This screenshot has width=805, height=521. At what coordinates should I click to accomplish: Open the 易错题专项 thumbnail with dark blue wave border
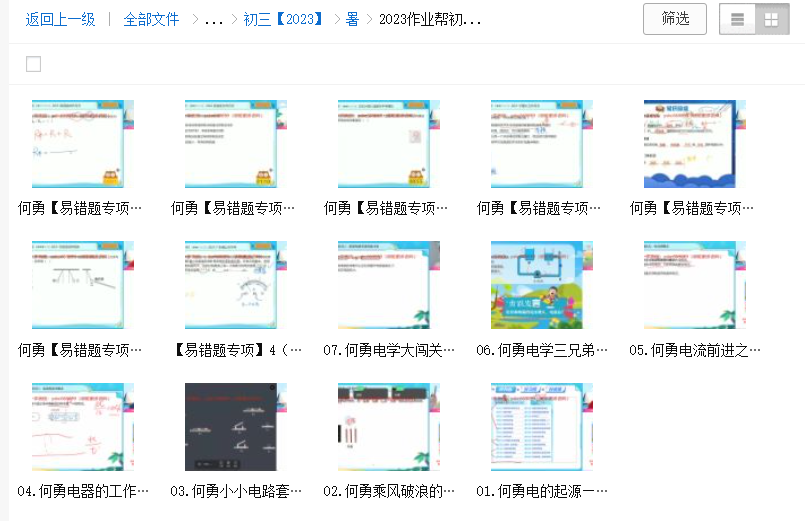(x=695, y=144)
